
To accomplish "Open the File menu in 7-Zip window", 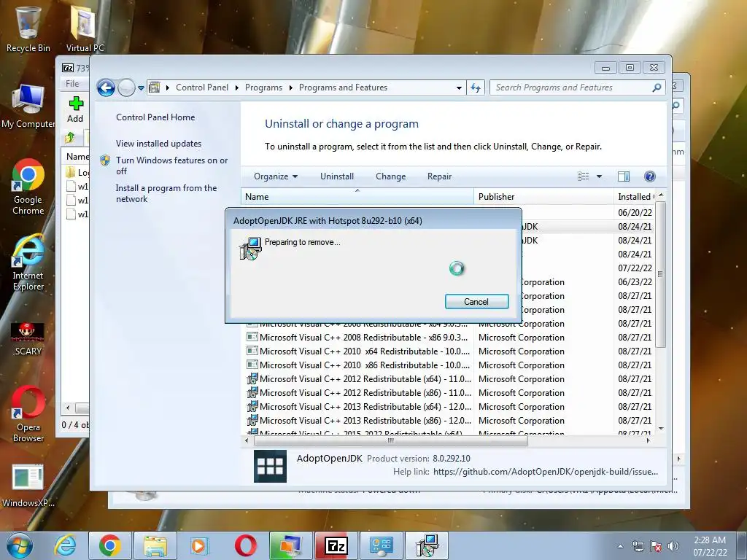I will tap(72, 83).
